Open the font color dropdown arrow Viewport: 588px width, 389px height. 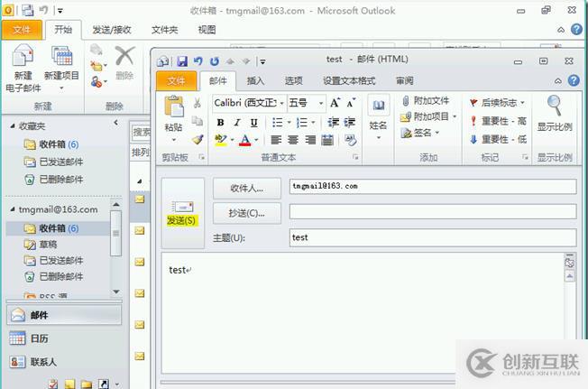pyautogui.click(x=256, y=140)
